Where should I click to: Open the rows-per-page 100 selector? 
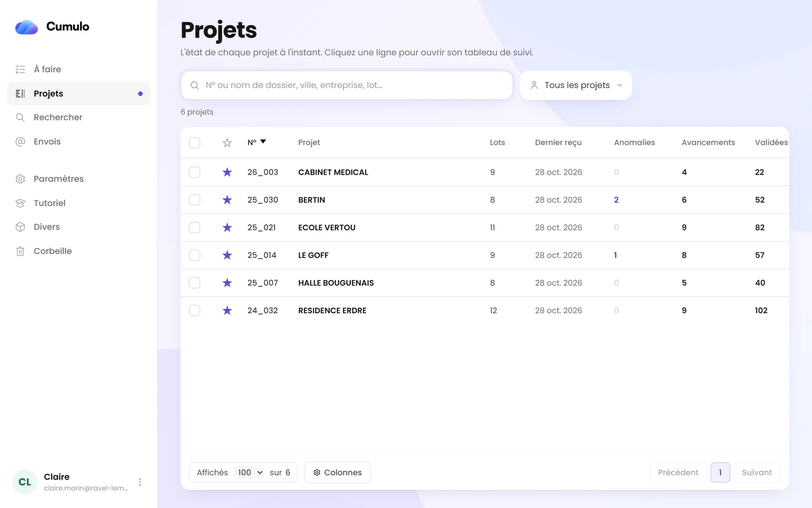click(x=250, y=472)
